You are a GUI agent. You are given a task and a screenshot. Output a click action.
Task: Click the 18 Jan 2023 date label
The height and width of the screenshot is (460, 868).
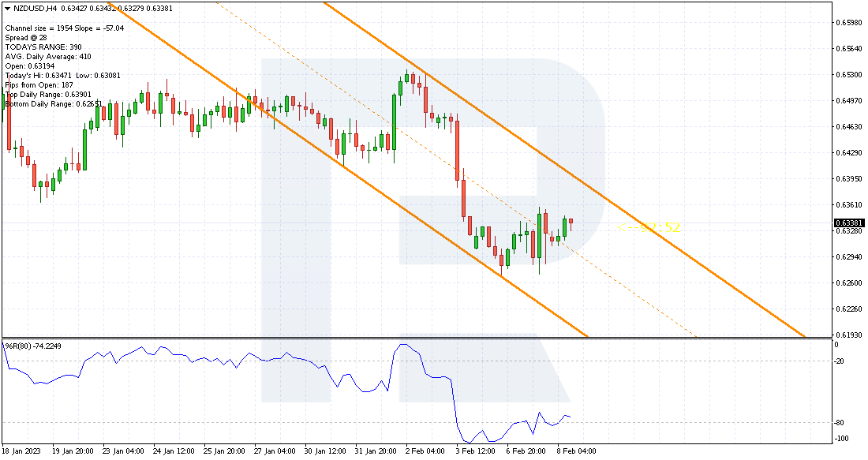click(21, 451)
